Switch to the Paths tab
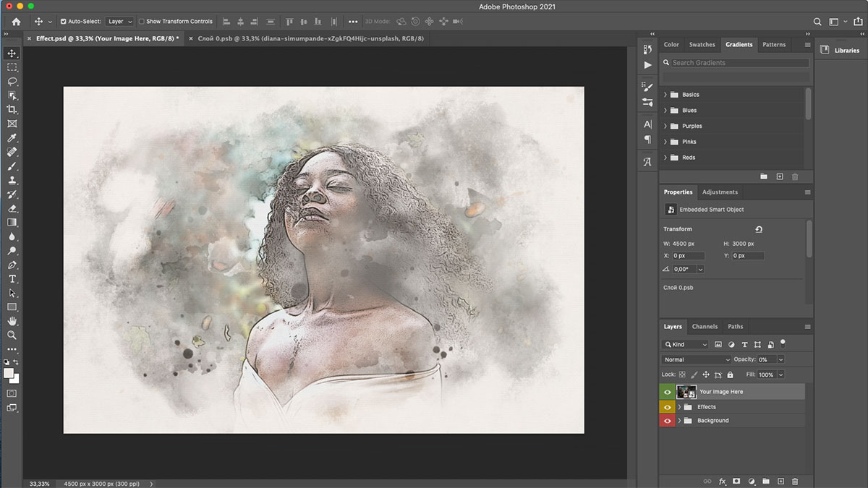 point(736,327)
